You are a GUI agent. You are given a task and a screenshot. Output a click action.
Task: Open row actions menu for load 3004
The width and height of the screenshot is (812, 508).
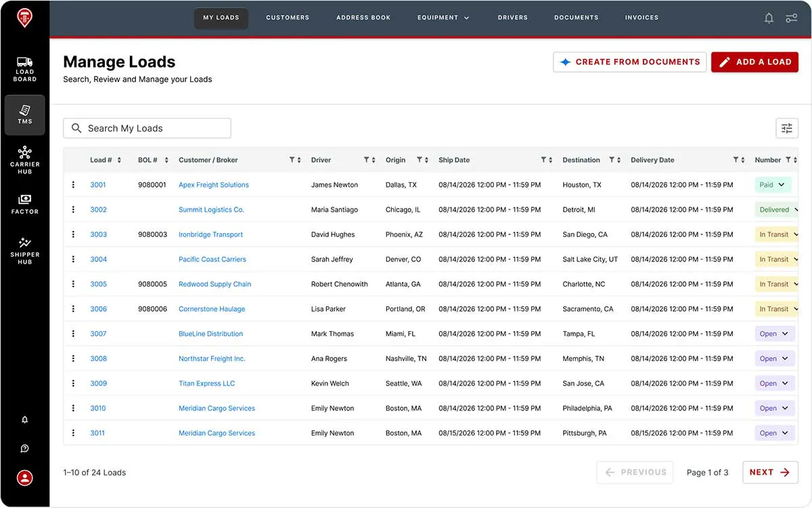(73, 259)
